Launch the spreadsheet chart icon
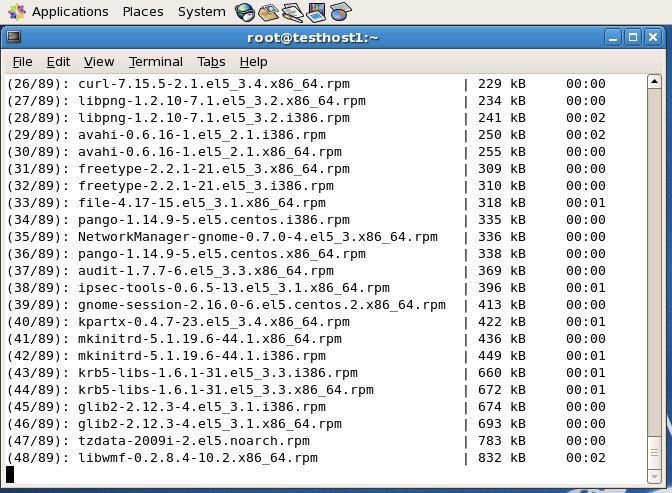672x493 pixels. pos(340,12)
